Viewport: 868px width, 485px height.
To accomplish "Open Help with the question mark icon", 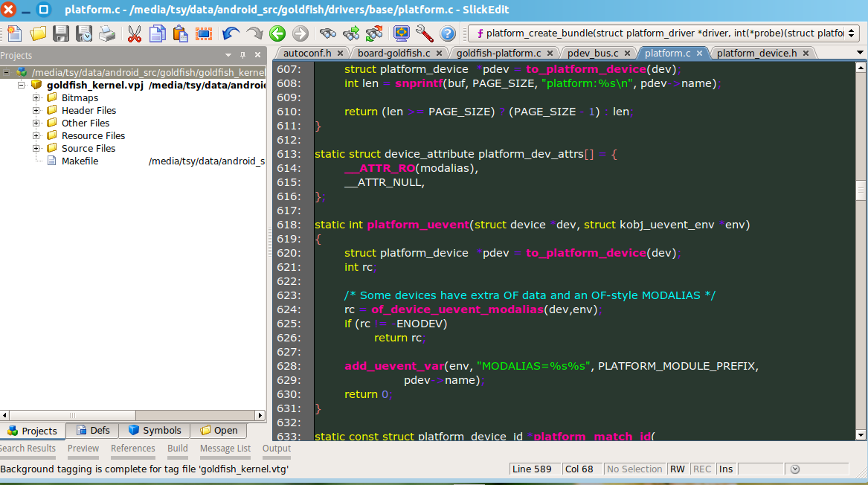I will (x=447, y=33).
